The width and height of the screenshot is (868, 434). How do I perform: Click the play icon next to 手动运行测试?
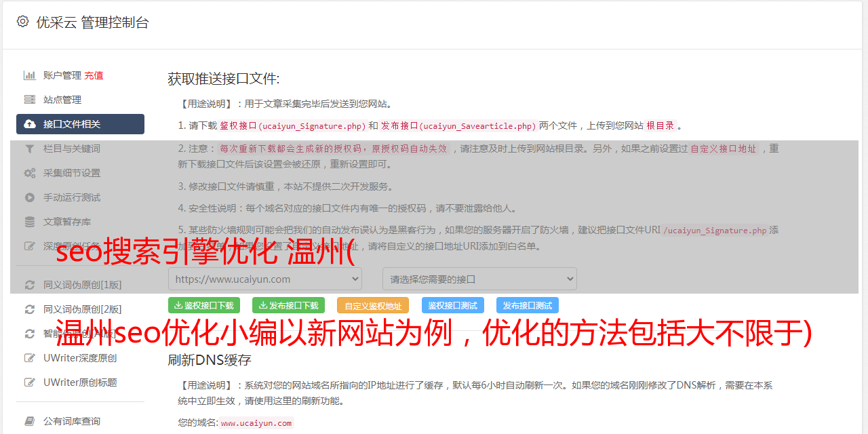pos(30,197)
